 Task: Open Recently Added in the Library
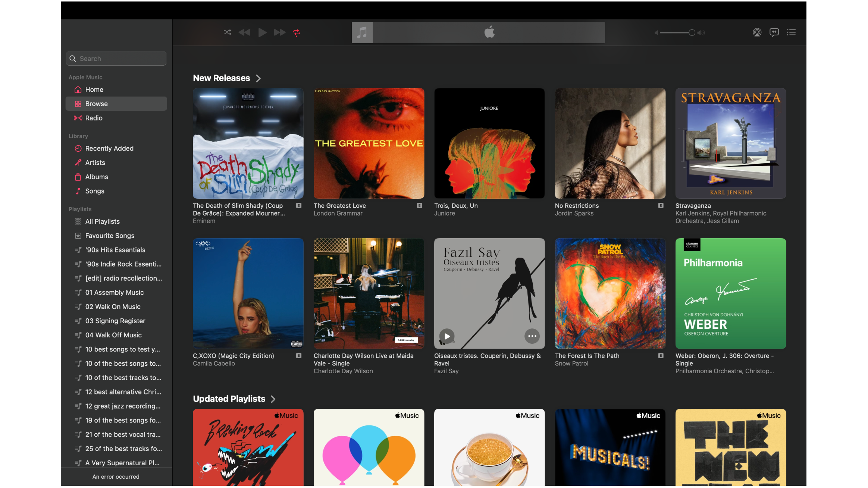coord(109,148)
